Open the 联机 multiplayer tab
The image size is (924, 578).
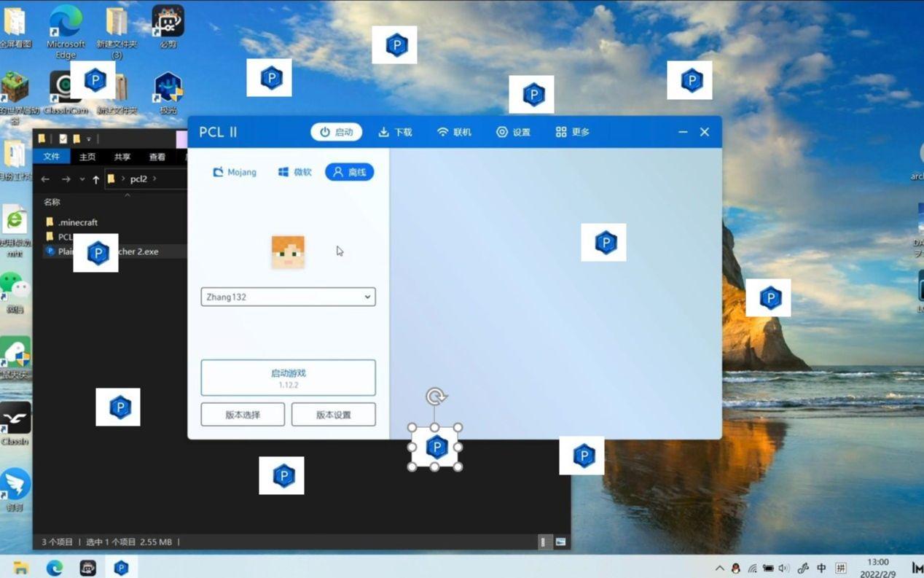tap(454, 132)
